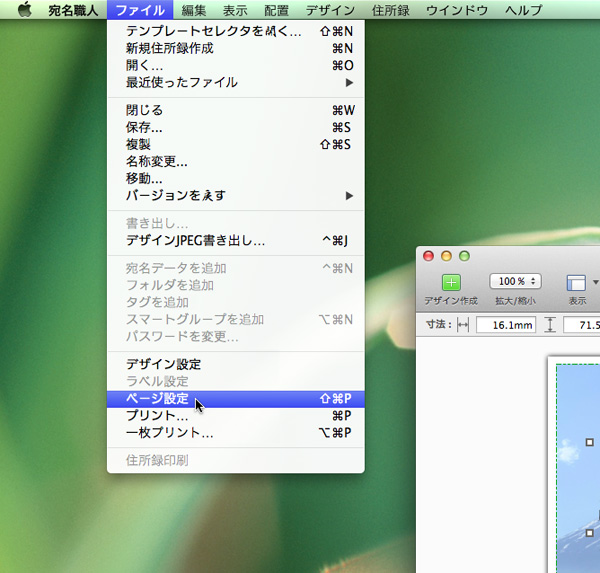The image size is (600, 573).
Task: Click the green デザイン作成 icon
Action: (451, 283)
